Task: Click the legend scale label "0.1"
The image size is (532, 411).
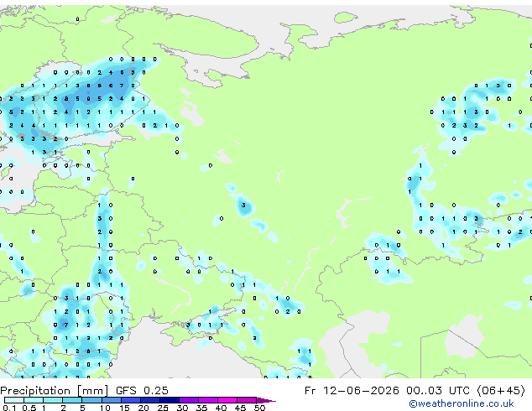Action: [9, 408]
